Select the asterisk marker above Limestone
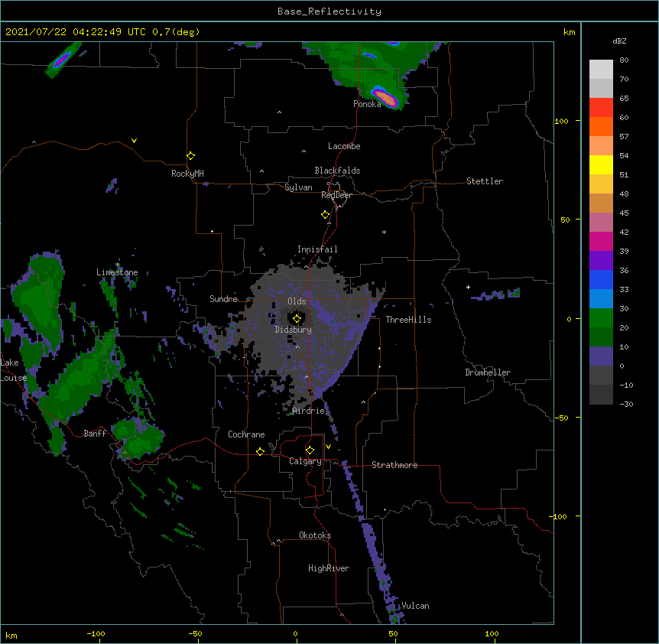The image size is (659, 644). (118, 265)
